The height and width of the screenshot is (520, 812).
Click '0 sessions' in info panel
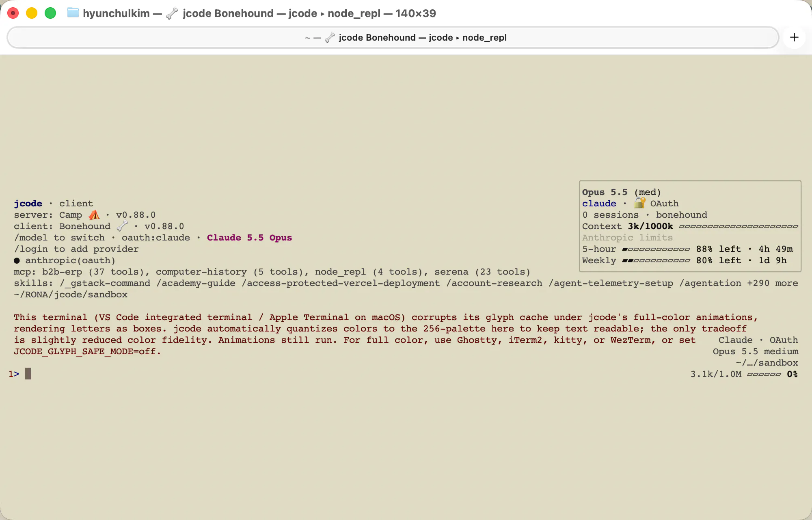[x=610, y=215]
